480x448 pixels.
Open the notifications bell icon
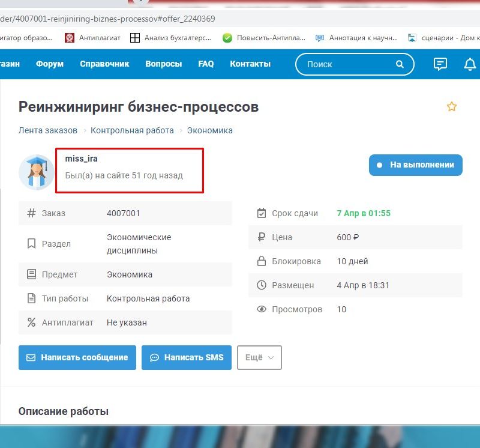point(470,64)
